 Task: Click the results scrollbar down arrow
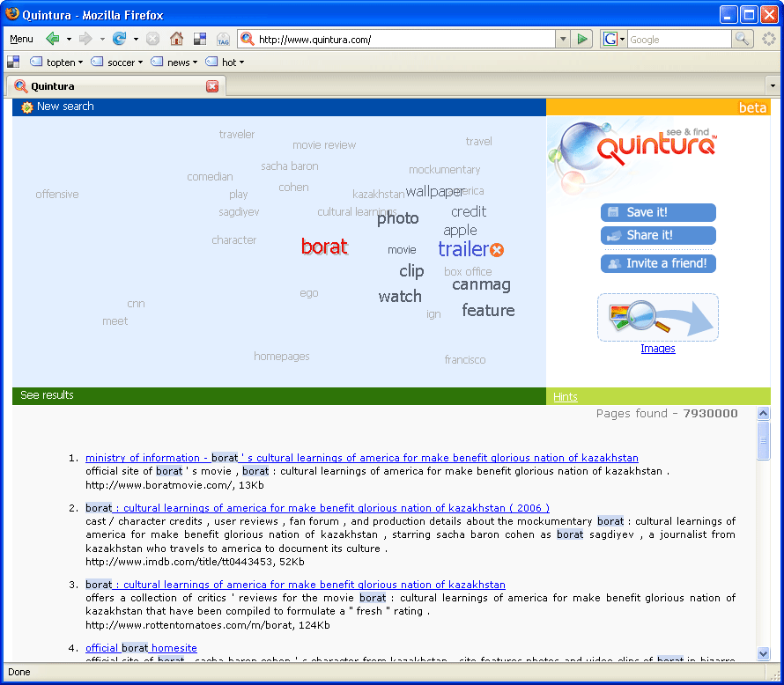(763, 653)
